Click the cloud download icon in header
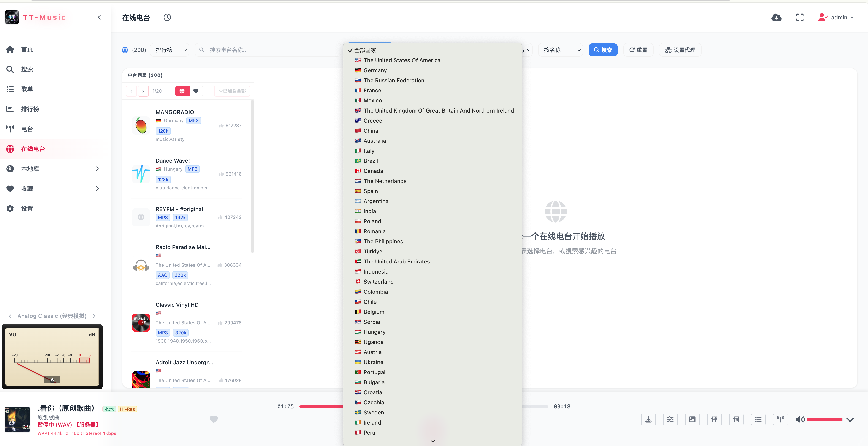This screenshot has width=868, height=446. (776, 18)
